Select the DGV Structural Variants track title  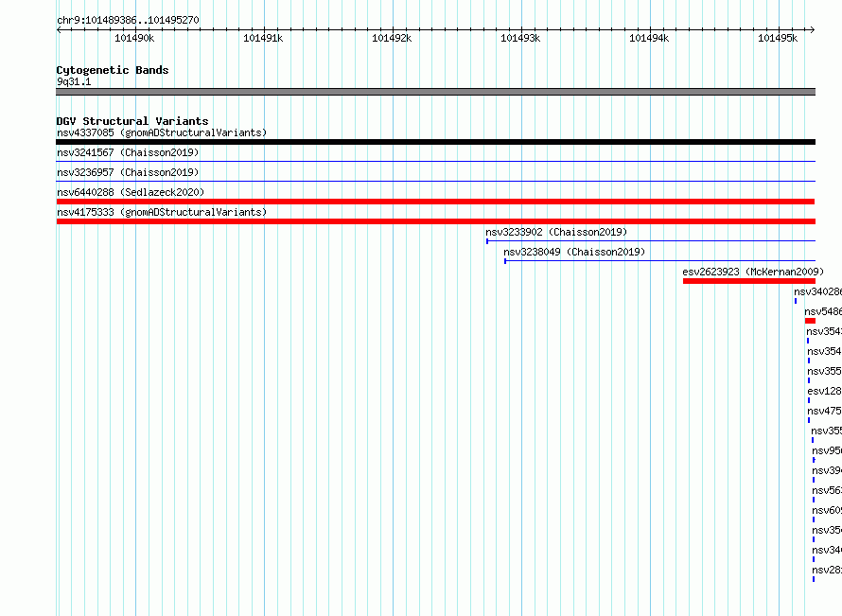(132, 121)
